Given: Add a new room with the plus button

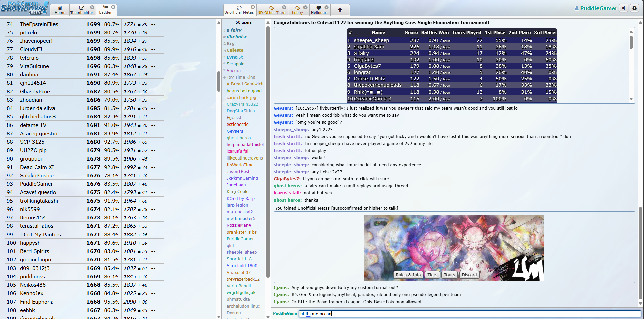Looking at the screenshot, I should [x=340, y=10].
